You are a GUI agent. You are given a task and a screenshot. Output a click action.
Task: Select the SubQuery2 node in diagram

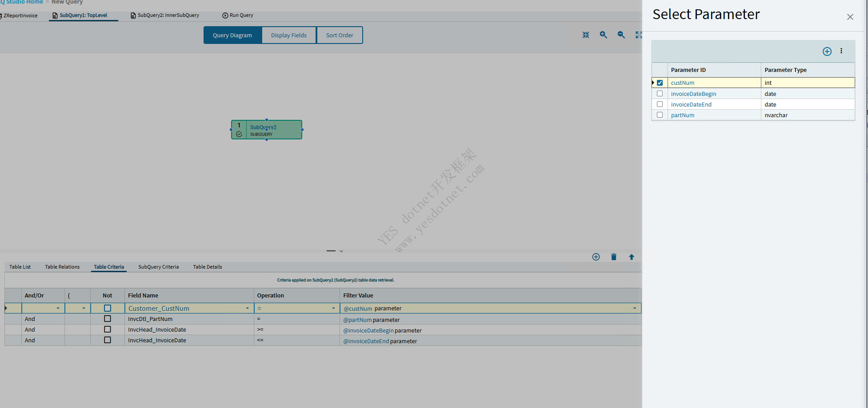click(267, 130)
